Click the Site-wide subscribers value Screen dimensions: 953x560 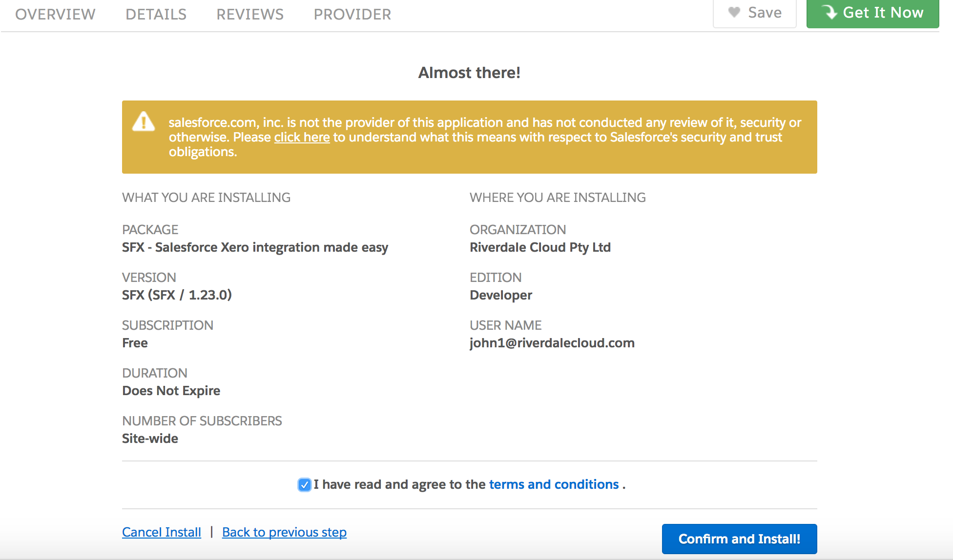150,439
